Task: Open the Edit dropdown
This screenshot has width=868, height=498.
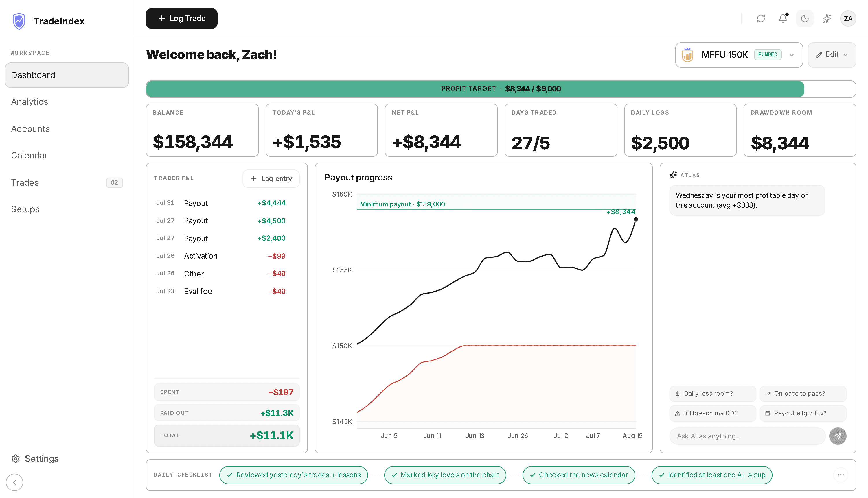Action: point(832,55)
